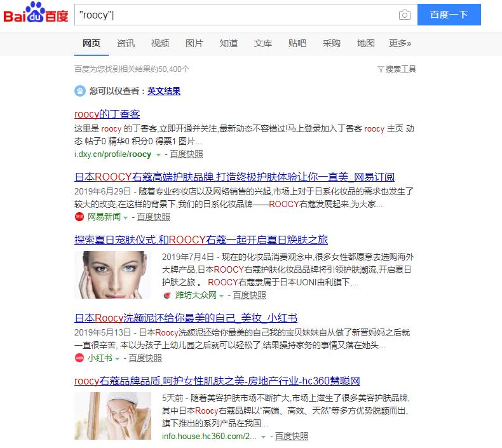Expand dropdown arrow next to 潍坊大众网
Image resolution: width=502 pixels, height=448 pixels.
(221, 296)
